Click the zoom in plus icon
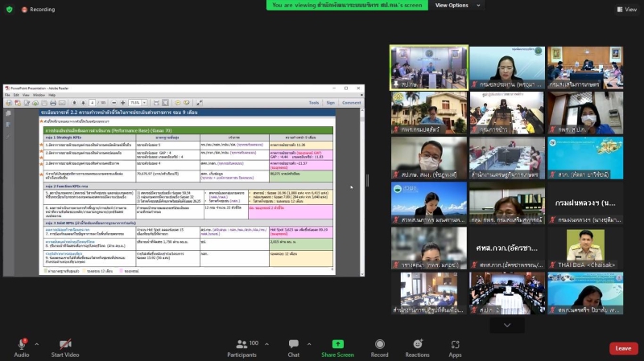The width and height of the screenshot is (644, 361). click(123, 103)
